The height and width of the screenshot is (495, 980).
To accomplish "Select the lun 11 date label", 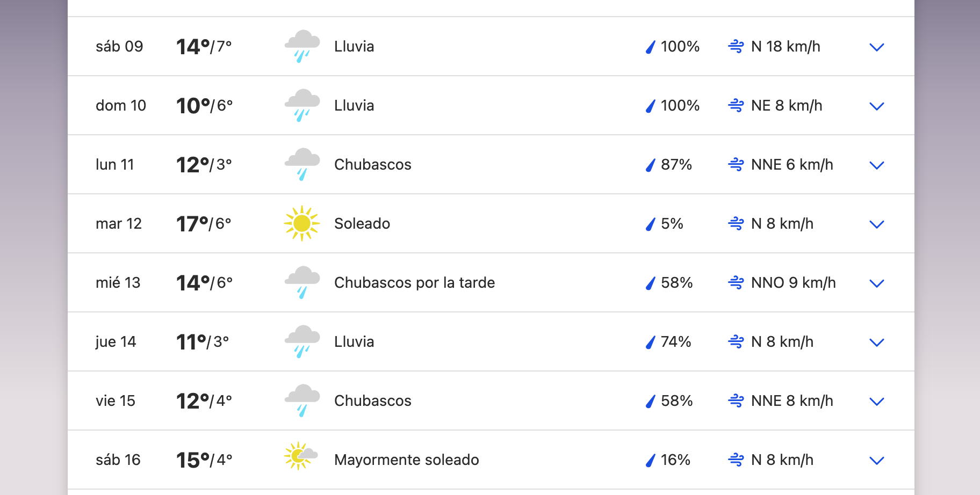I will pos(114,164).
